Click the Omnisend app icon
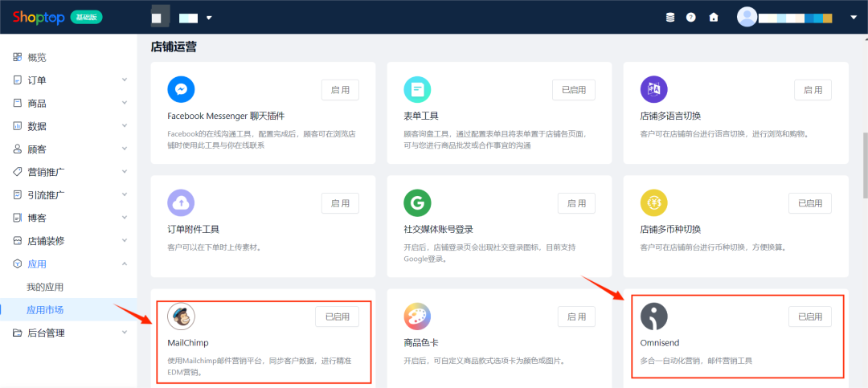Image resolution: width=868 pixels, height=388 pixels. (653, 317)
